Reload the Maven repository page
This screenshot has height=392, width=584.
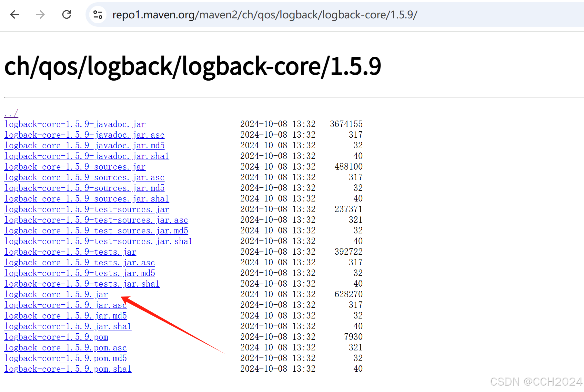click(67, 15)
